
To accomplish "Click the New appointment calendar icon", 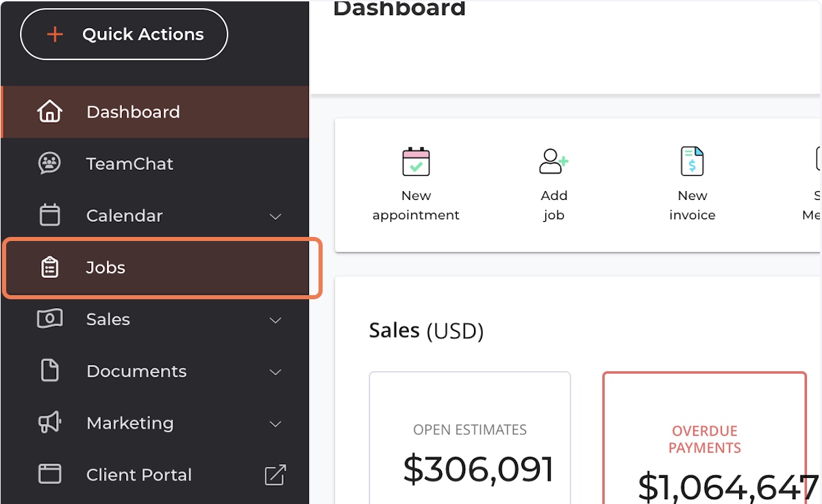I will 416,162.
